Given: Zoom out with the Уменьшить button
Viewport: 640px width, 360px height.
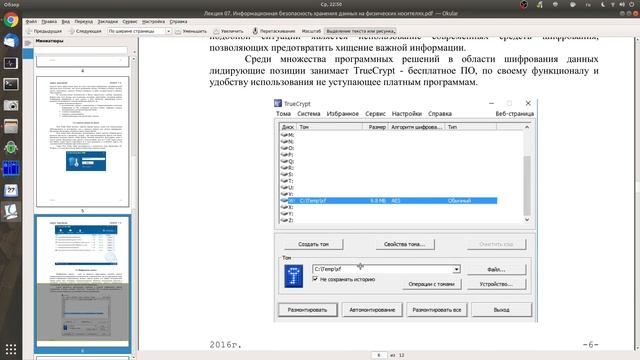Looking at the screenshot, I should [191, 31].
